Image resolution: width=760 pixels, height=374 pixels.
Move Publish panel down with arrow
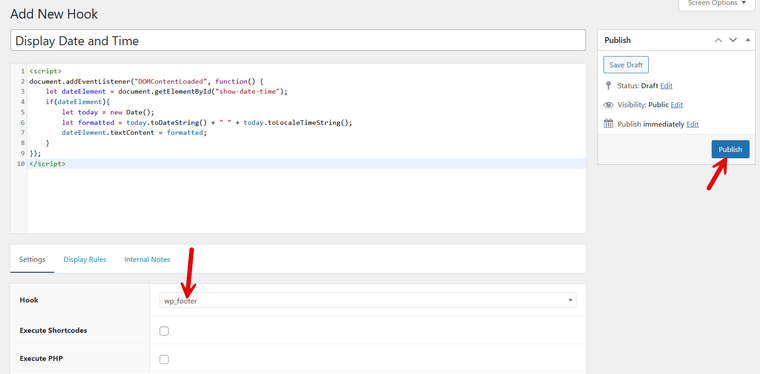point(733,40)
